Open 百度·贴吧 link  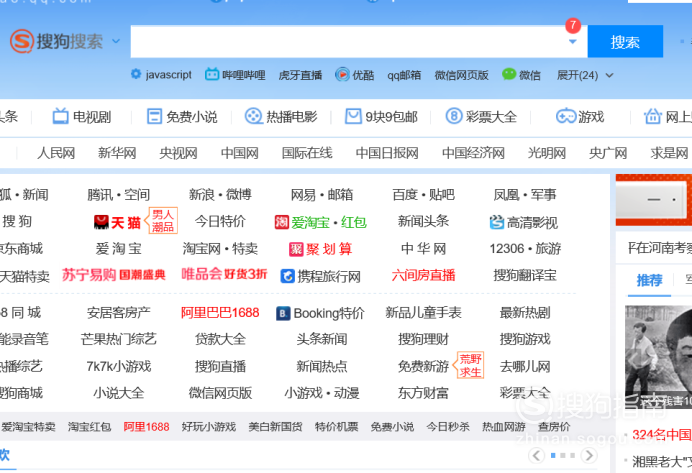tap(423, 195)
